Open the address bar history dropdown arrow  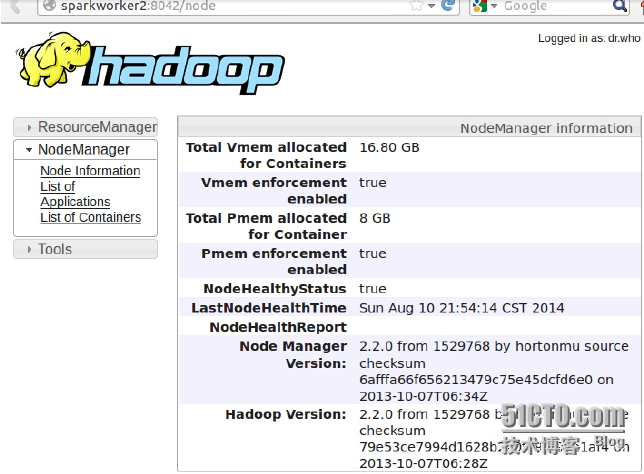tap(431, 6)
